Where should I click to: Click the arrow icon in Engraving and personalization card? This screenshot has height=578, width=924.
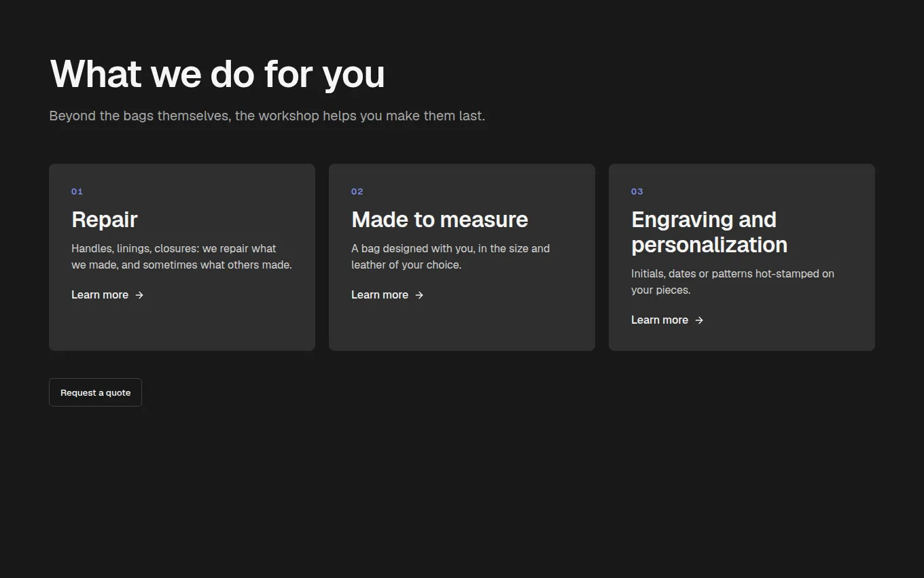pyautogui.click(x=699, y=320)
